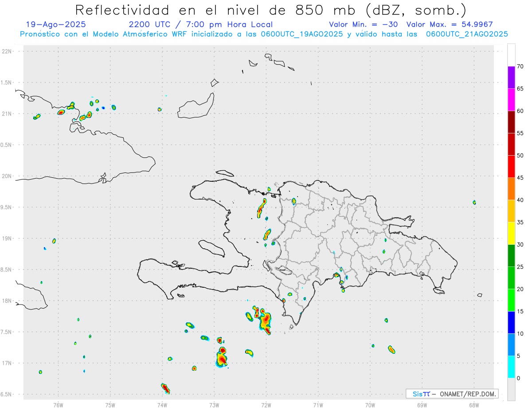Click the colorbar scale label '55'
Image resolution: width=532 pixels, height=411 pixels.
(x=520, y=133)
